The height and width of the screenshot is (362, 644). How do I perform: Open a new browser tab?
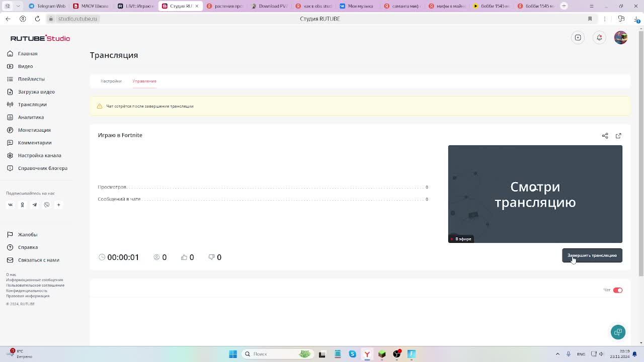coord(564,6)
